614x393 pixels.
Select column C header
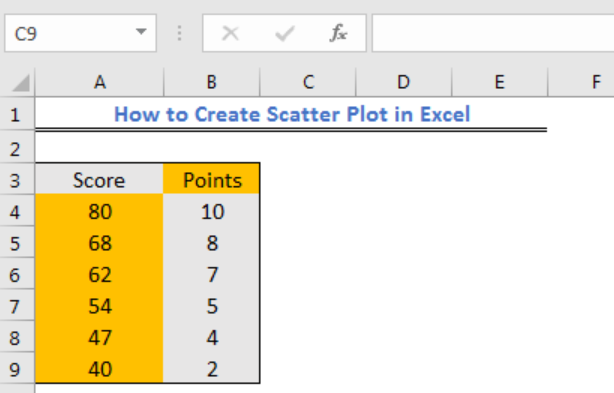pos(308,83)
